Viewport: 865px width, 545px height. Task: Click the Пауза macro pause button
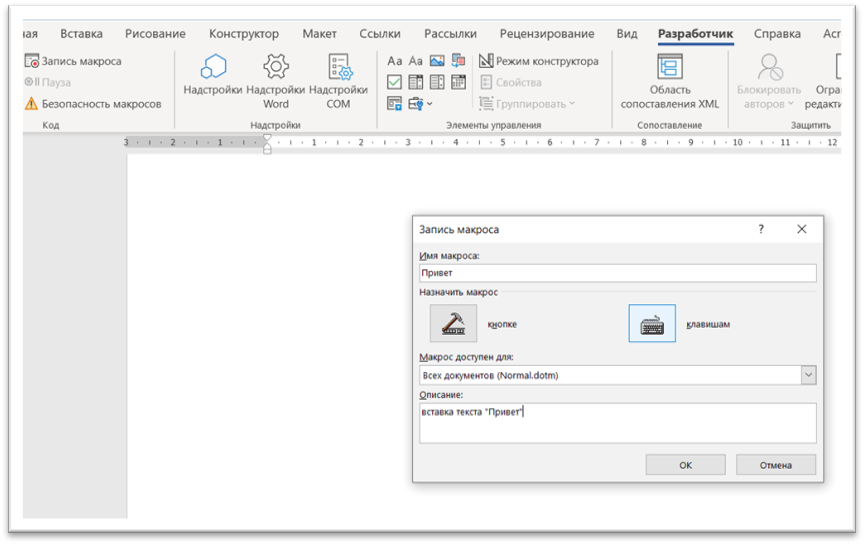tap(47, 82)
